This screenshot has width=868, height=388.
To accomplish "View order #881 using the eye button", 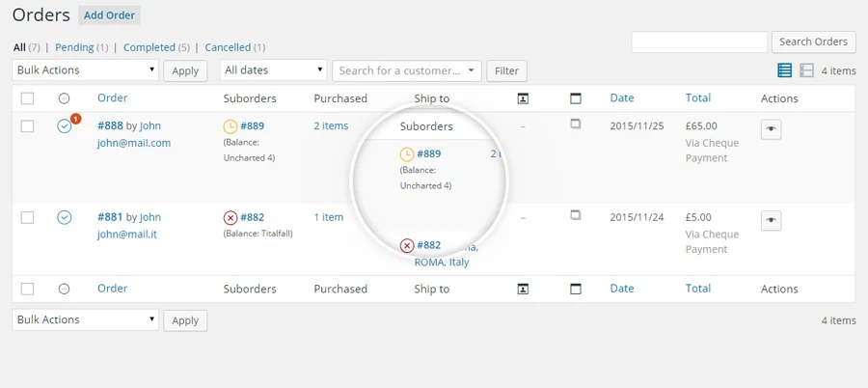I will tap(772, 220).
